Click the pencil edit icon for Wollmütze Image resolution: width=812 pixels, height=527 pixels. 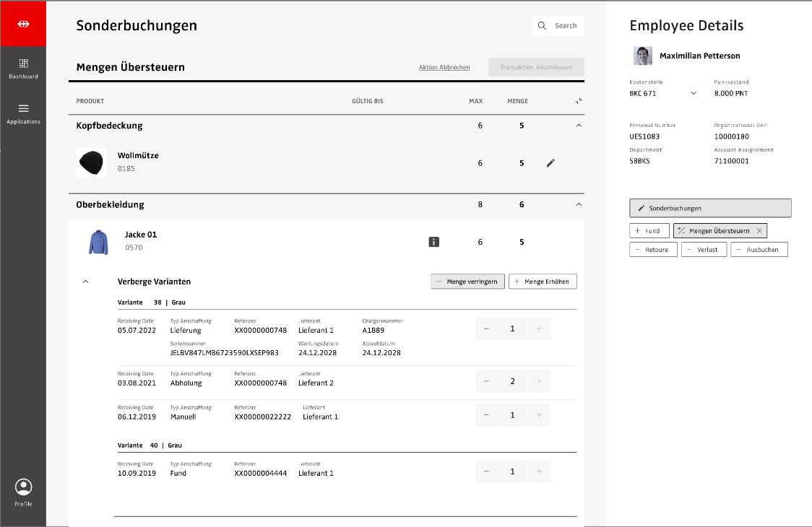pos(550,163)
